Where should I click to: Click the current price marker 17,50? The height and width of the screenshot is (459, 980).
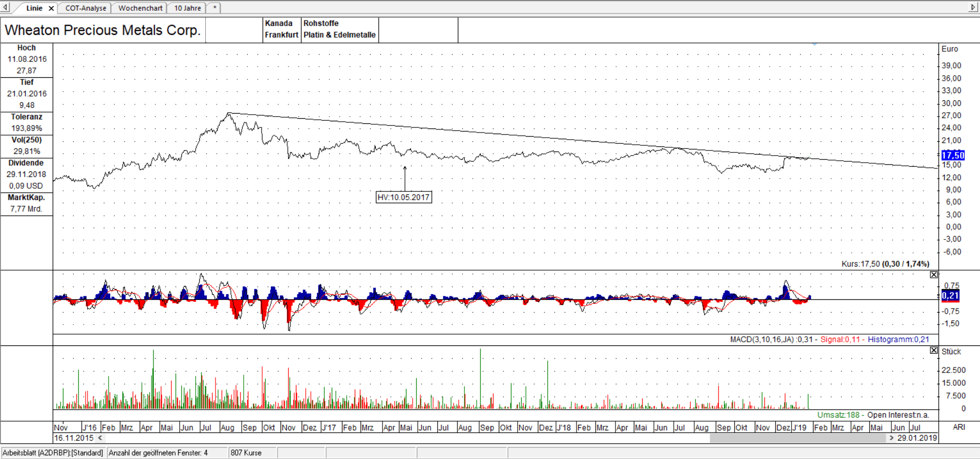tap(953, 155)
